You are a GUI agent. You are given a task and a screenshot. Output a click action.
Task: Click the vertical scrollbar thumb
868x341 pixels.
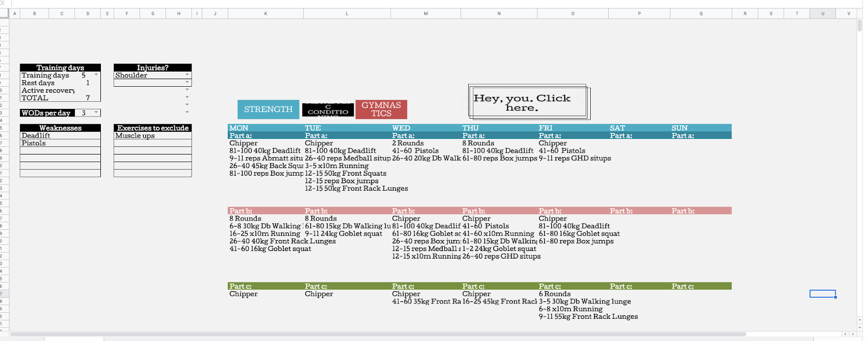click(860, 25)
